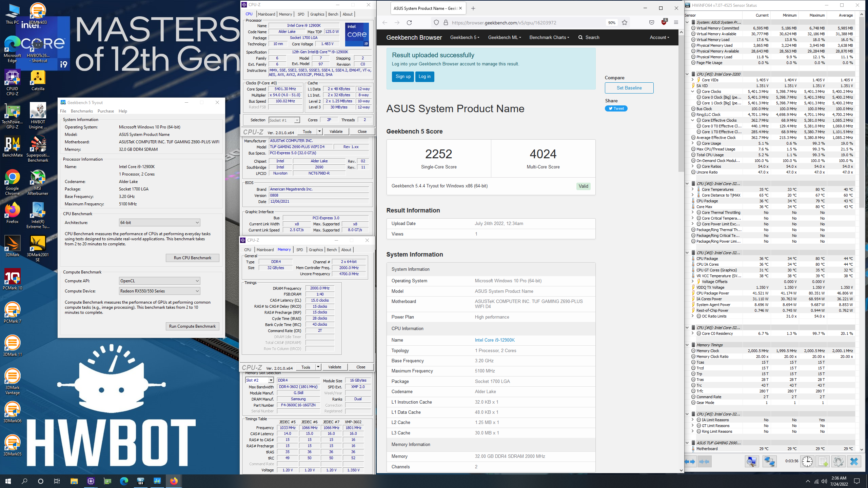The image size is (868, 488).
Task: Click volume speaker tray icon
Action: [x=824, y=481]
